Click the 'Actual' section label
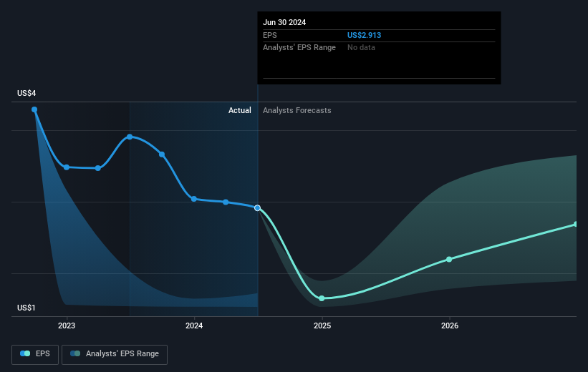588x372 pixels. click(240, 110)
